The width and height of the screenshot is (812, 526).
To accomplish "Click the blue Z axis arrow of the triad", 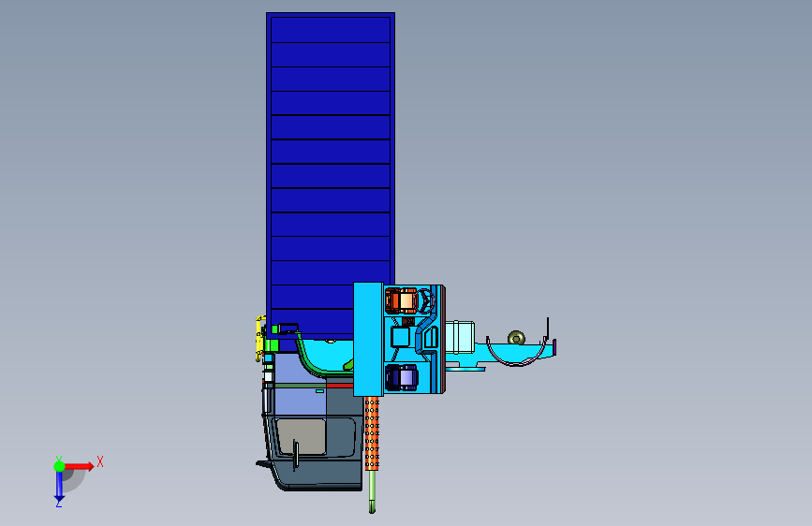I will coord(59,488).
